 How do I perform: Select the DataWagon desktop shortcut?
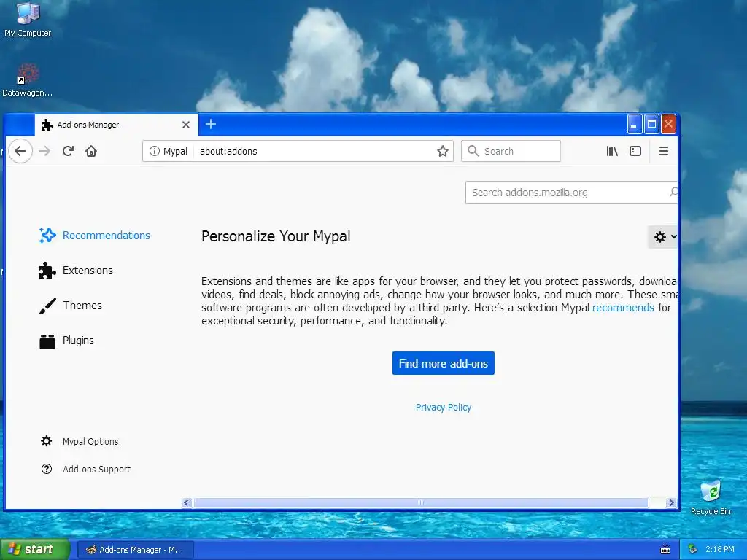tap(28, 80)
